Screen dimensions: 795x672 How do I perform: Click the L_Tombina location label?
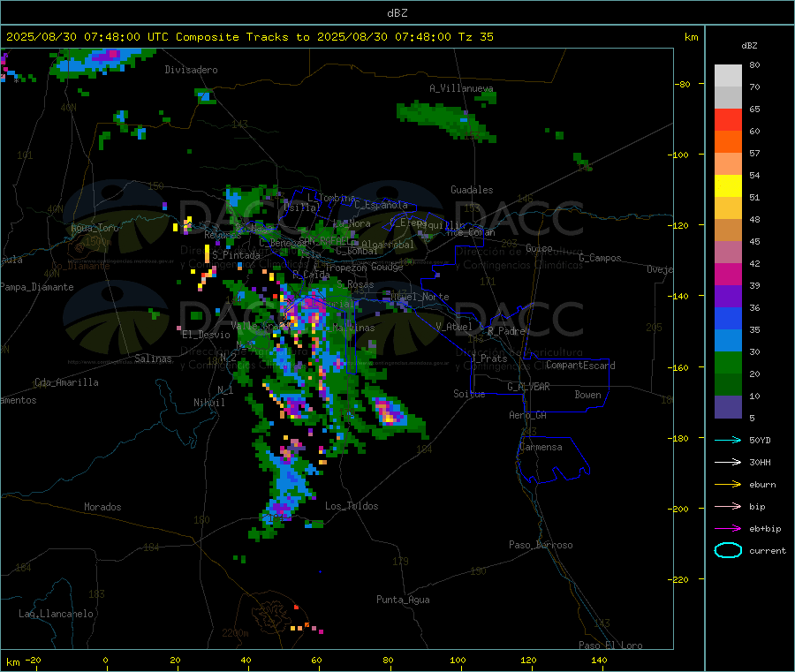coord(331,198)
